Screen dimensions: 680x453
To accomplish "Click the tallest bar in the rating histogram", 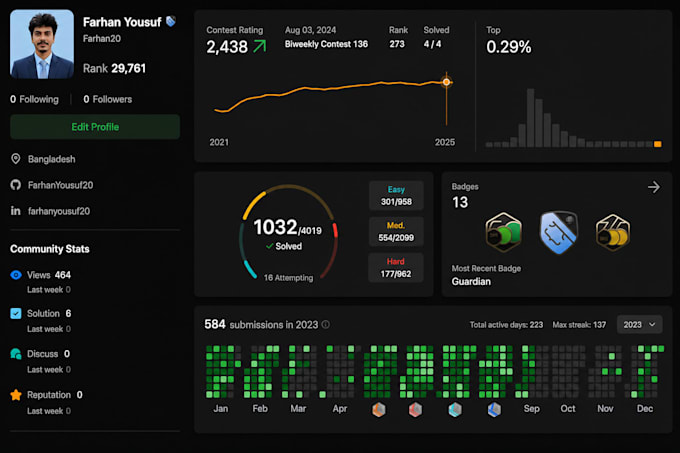I will (x=530, y=118).
